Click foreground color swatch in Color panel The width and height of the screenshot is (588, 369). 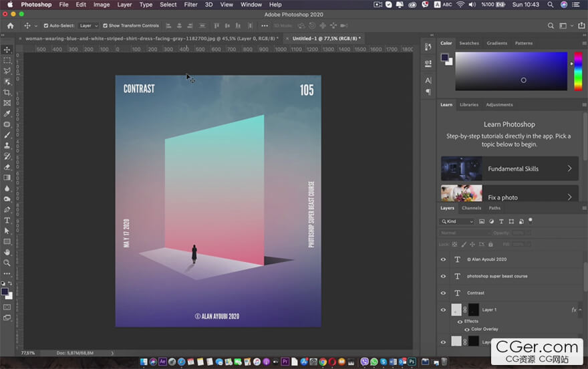[445, 57]
